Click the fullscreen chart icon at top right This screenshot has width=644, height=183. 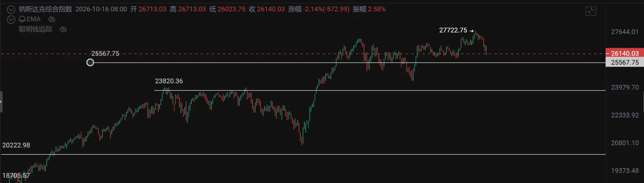click(x=591, y=11)
